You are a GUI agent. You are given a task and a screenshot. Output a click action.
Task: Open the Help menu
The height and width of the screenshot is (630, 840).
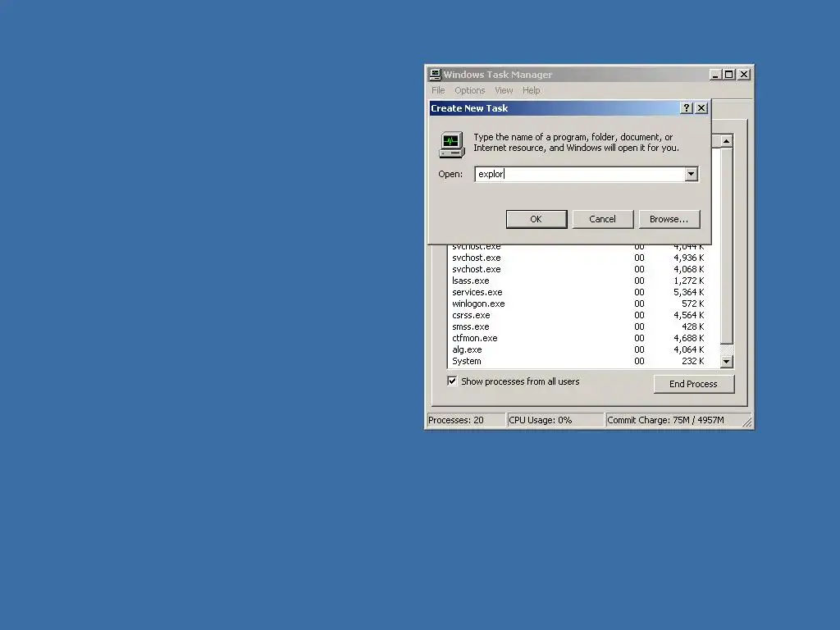coord(532,90)
